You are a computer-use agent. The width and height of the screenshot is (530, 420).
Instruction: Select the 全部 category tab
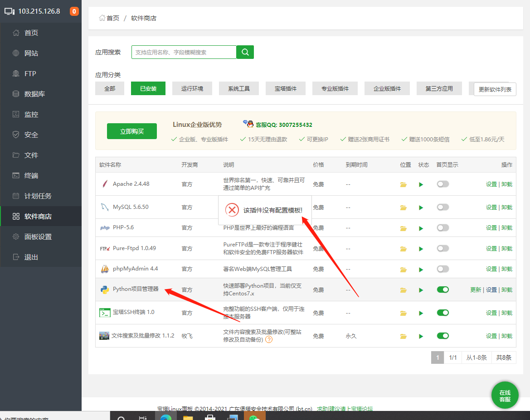click(110, 88)
